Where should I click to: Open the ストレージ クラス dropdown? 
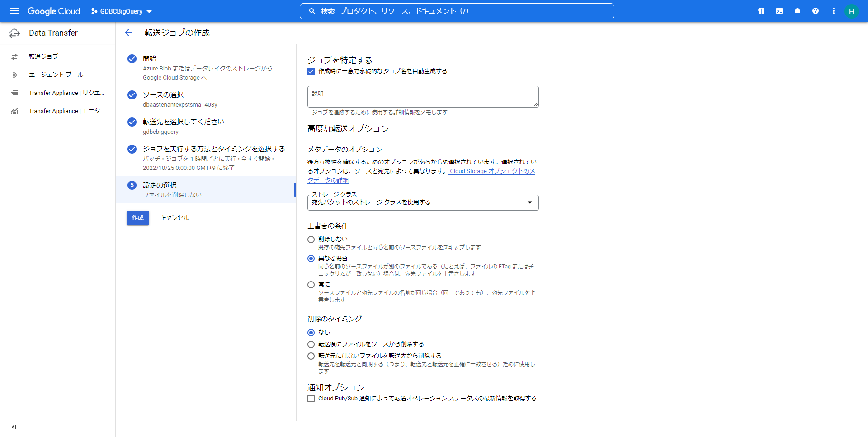[423, 202]
